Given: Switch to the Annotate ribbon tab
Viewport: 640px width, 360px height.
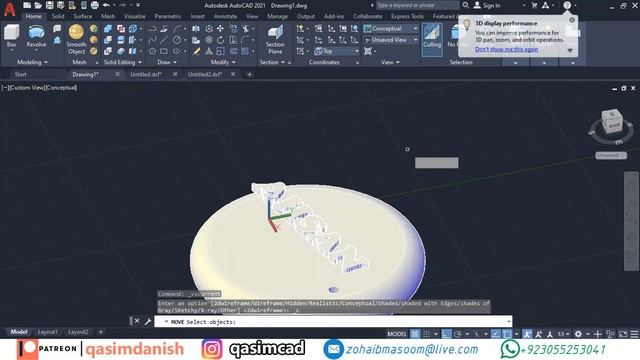Looking at the screenshot, I should [225, 16].
